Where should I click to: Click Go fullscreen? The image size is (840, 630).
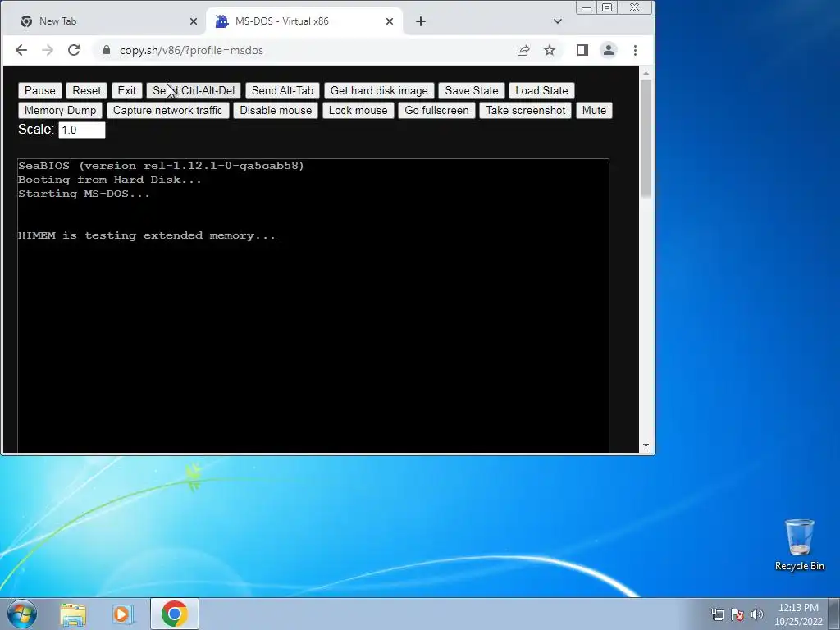click(x=436, y=111)
